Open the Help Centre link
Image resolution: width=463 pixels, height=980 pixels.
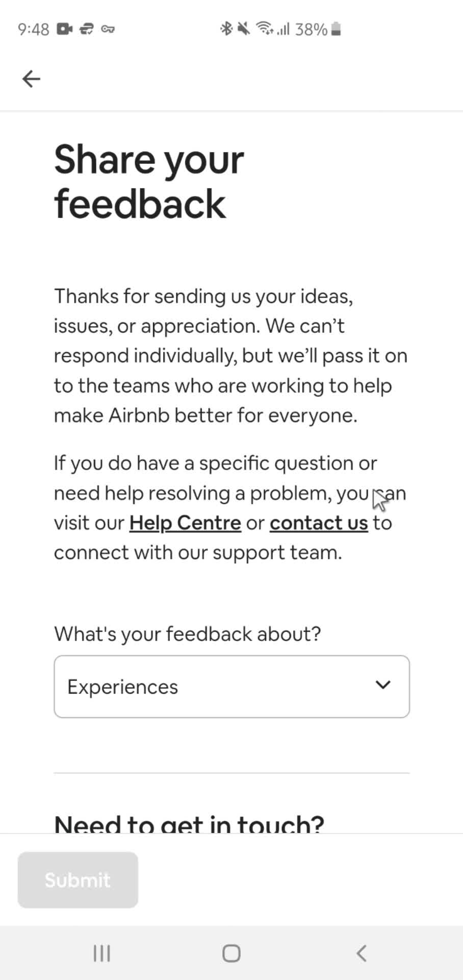coord(185,523)
